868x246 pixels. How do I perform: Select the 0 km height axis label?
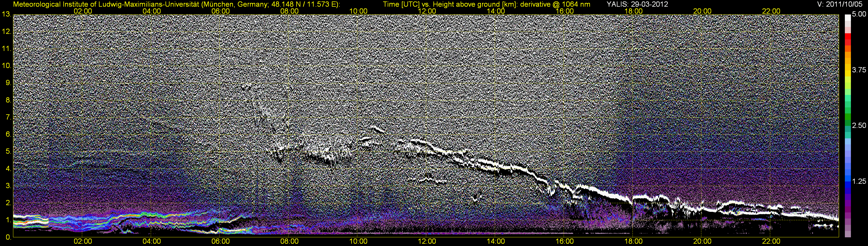(x=8, y=237)
